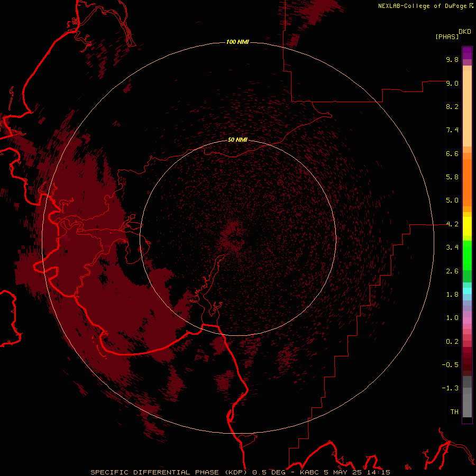Click the 100 NMI range ring label
Viewport: 476px width, 476px height.
[x=237, y=42]
